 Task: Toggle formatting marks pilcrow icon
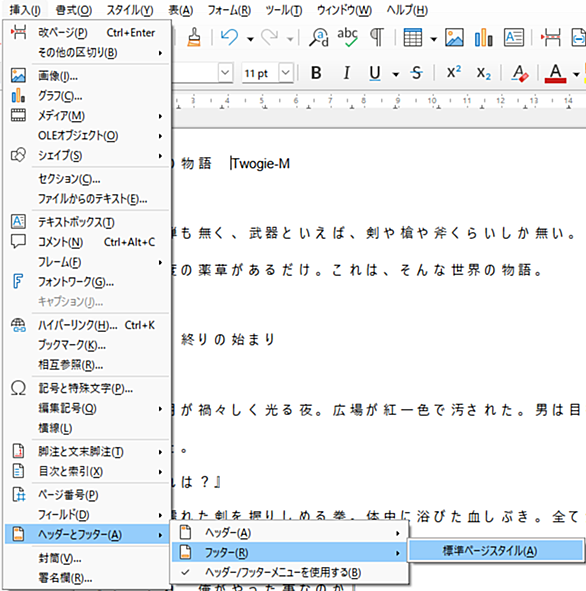coord(377,37)
